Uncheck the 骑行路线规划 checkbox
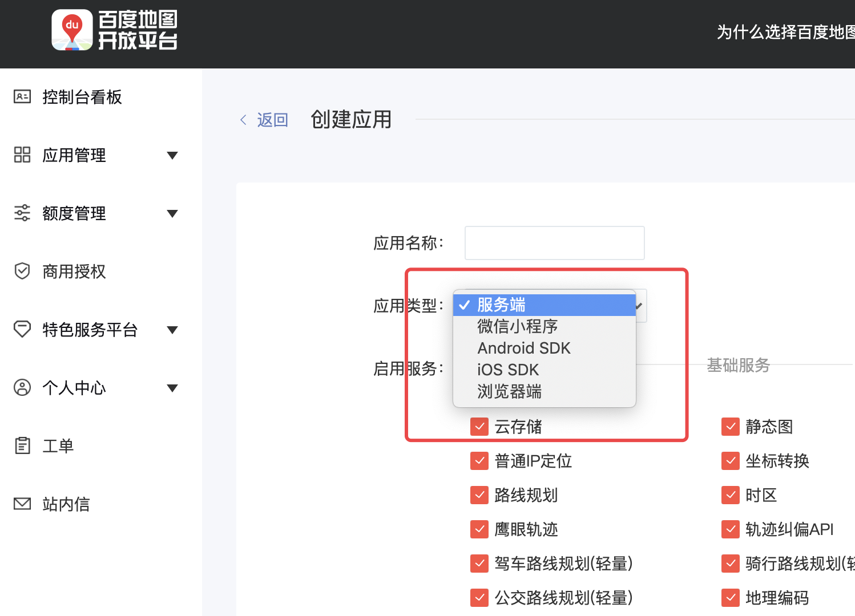 coord(731,564)
